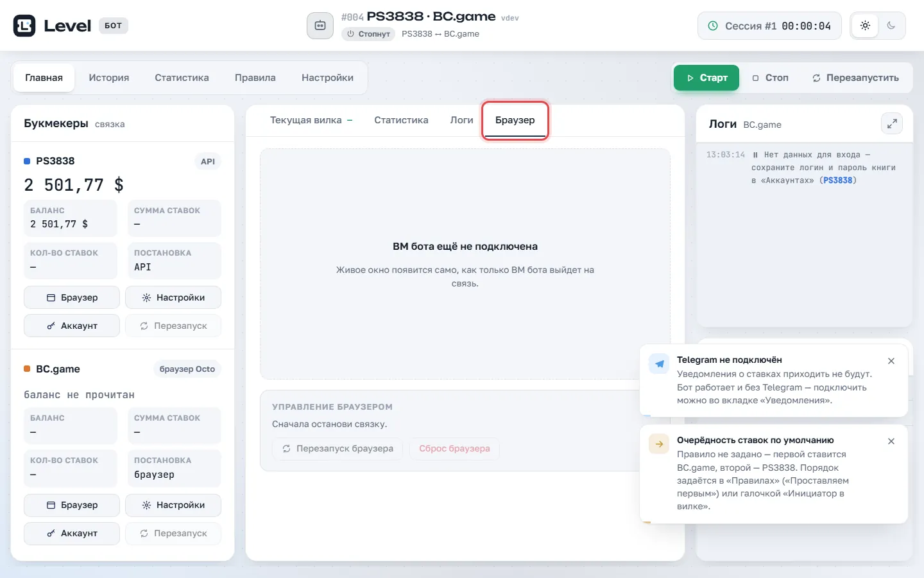Go to the История tab

pyautogui.click(x=108, y=78)
